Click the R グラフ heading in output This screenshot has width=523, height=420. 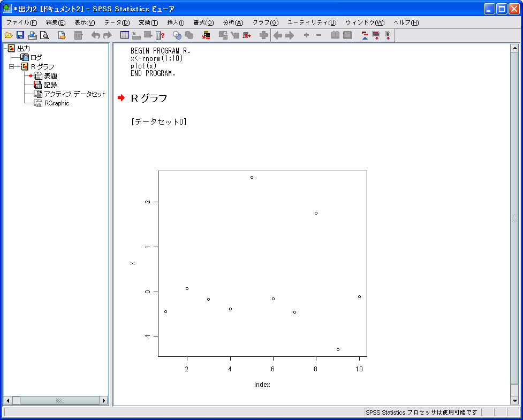149,98
